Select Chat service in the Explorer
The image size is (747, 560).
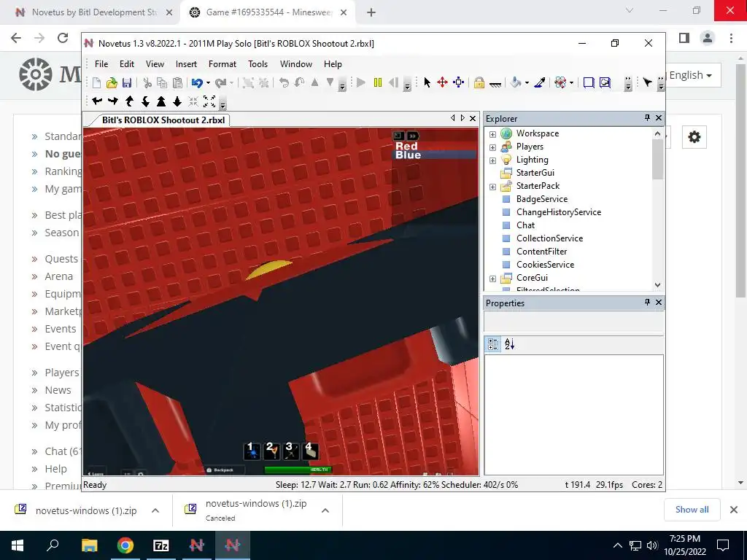tap(525, 225)
